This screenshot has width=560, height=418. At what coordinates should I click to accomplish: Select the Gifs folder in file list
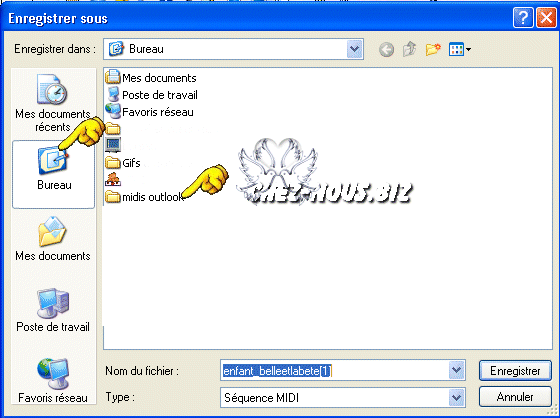click(123, 163)
